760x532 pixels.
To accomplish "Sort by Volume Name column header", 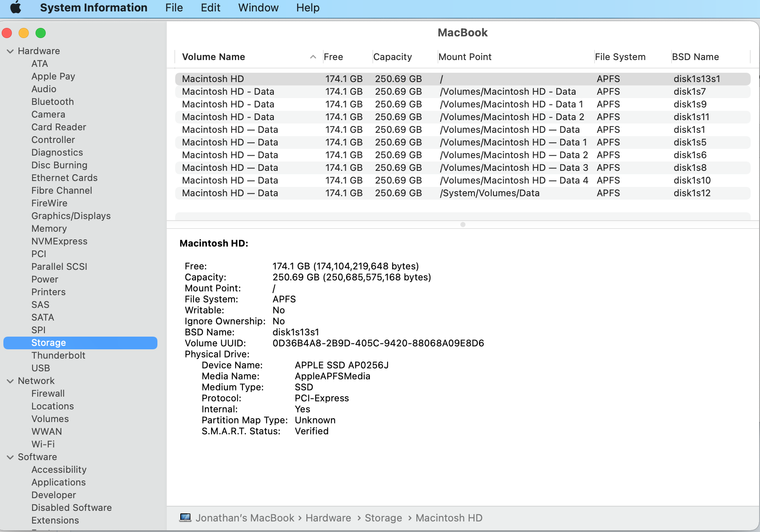I will click(213, 57).
